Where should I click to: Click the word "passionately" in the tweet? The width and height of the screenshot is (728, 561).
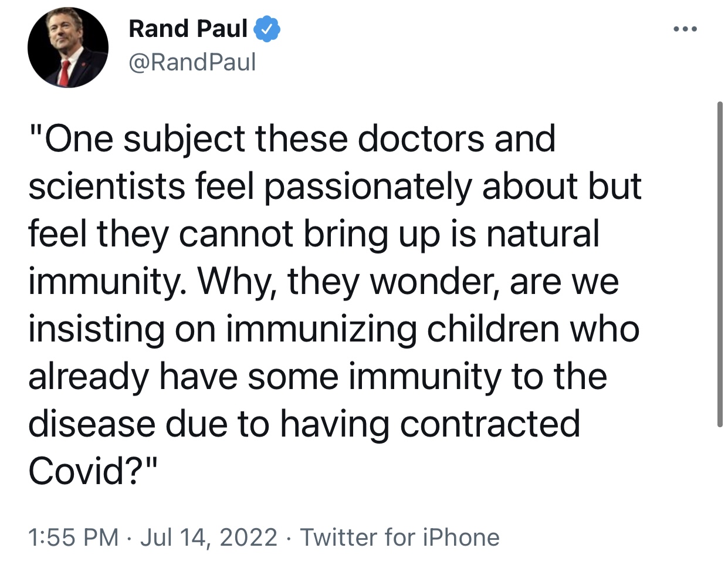click(x=368, y=187)
